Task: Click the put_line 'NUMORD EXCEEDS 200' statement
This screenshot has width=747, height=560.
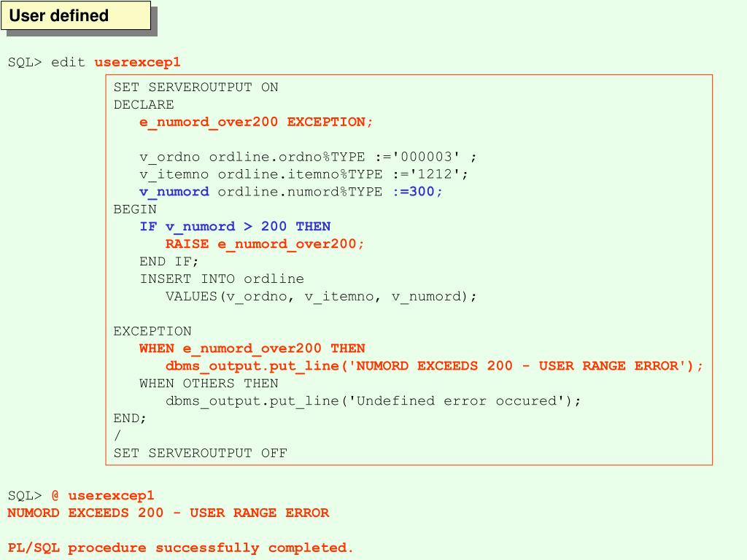Action: [434, 366]
